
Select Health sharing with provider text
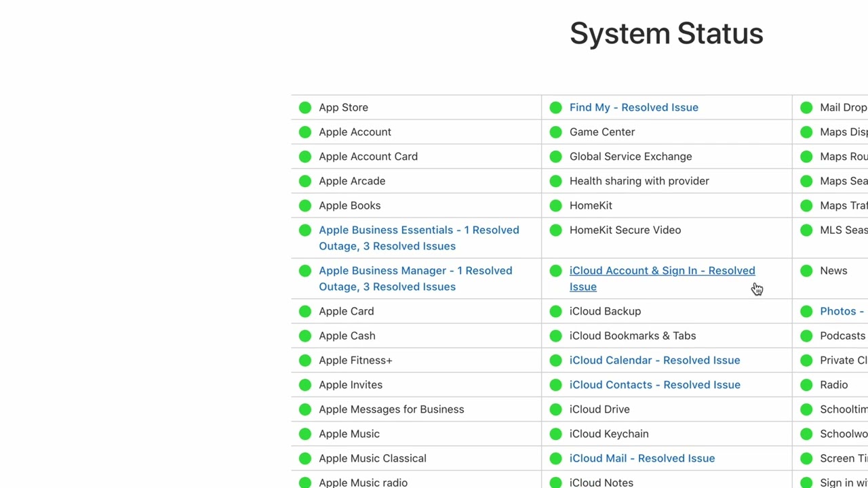[639, 181]
